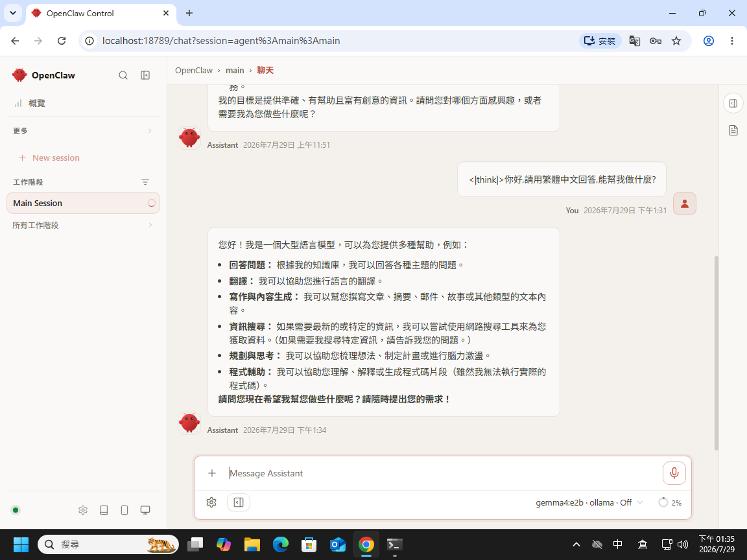The height and width of the screenshot is (560, 747).
Task: Click the site info icon in address bar
Action: click(x=89, y=41)
